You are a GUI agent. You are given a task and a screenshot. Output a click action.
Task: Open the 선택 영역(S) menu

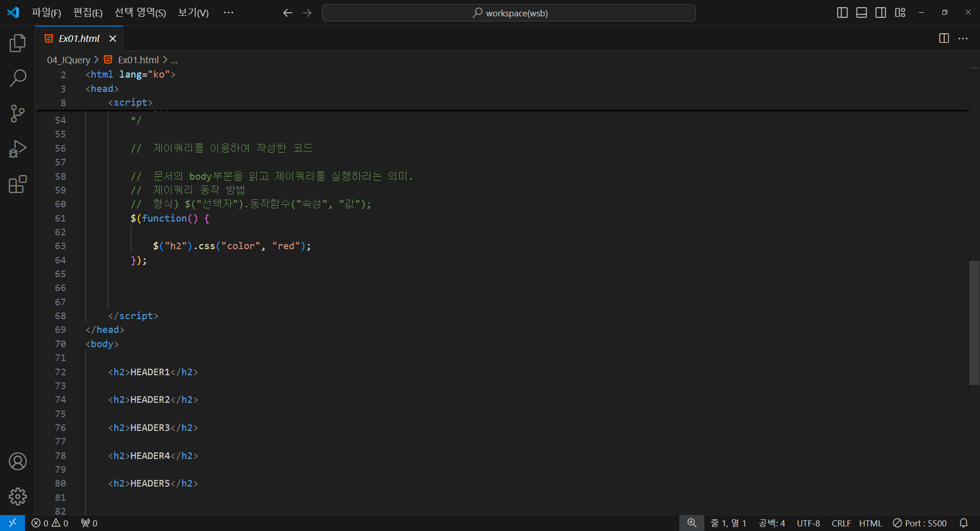140,13
